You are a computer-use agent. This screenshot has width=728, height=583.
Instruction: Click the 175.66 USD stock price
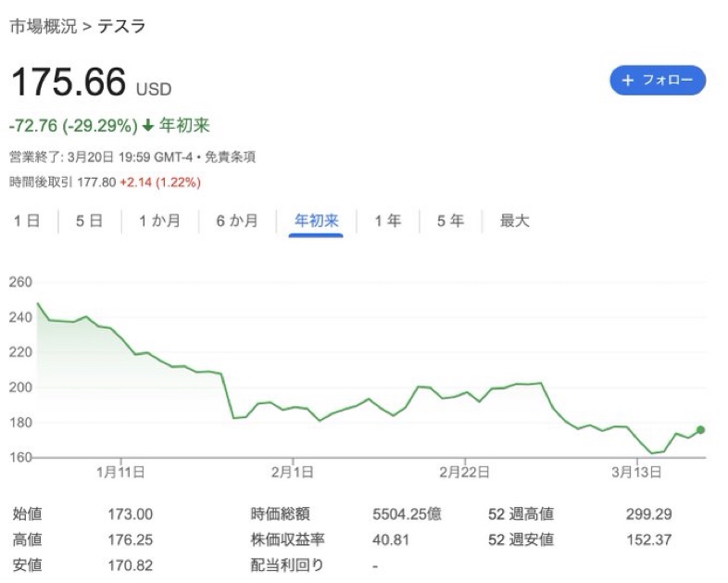[x=68, y=83]
